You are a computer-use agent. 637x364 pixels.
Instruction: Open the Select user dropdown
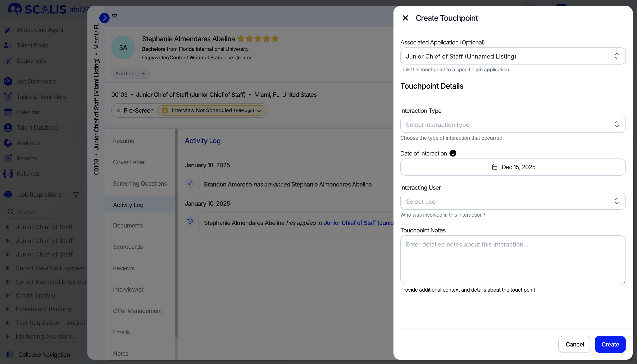click(513, 201)
